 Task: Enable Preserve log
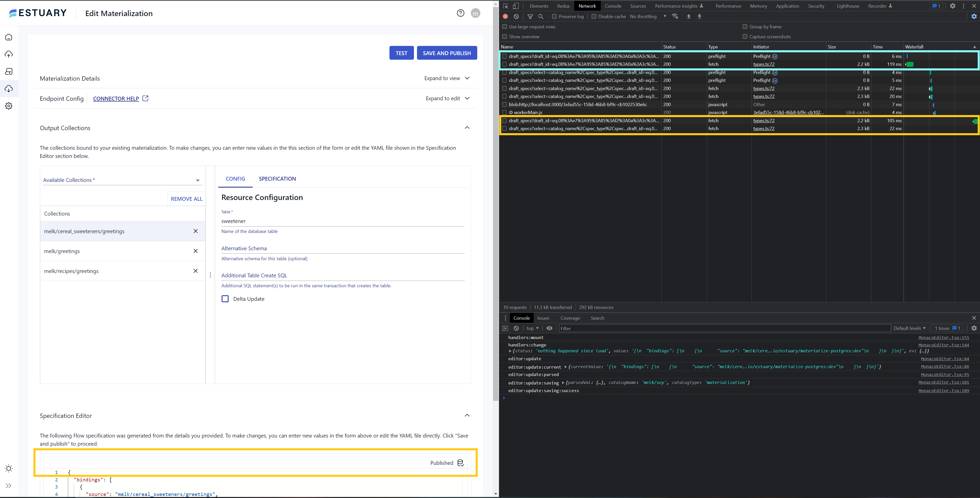point(554,16)
